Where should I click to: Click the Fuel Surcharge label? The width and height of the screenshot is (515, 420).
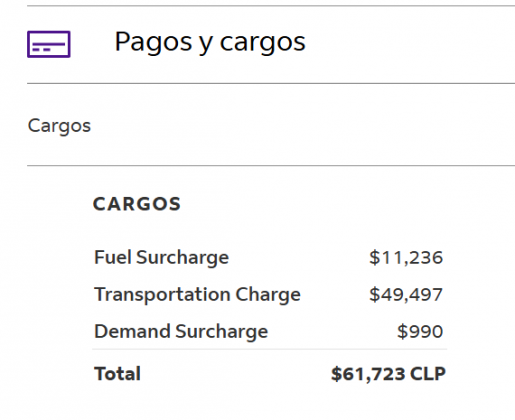point(161,258)
